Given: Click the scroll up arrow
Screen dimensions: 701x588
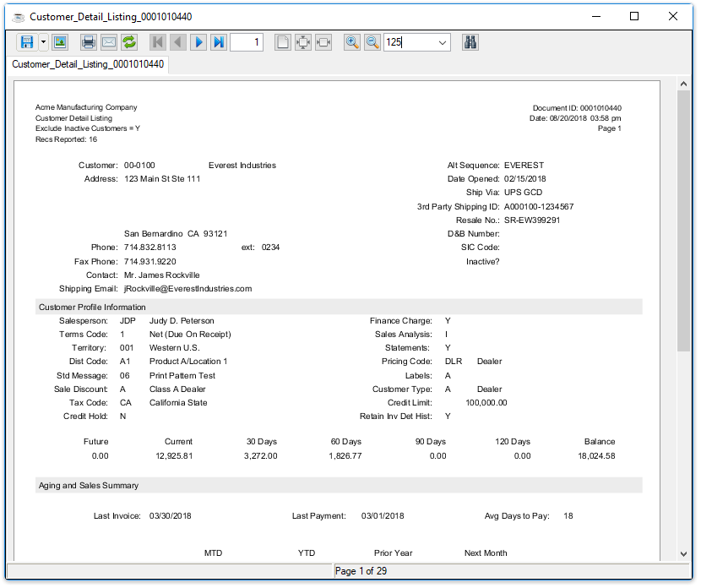Looking at the screenshot, I should 683,84.
